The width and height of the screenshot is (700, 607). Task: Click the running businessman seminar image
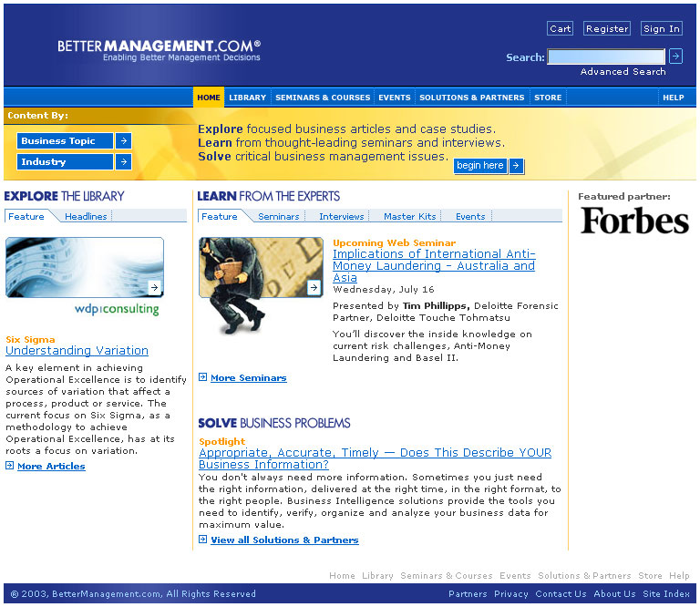click(x=261, y=285)
